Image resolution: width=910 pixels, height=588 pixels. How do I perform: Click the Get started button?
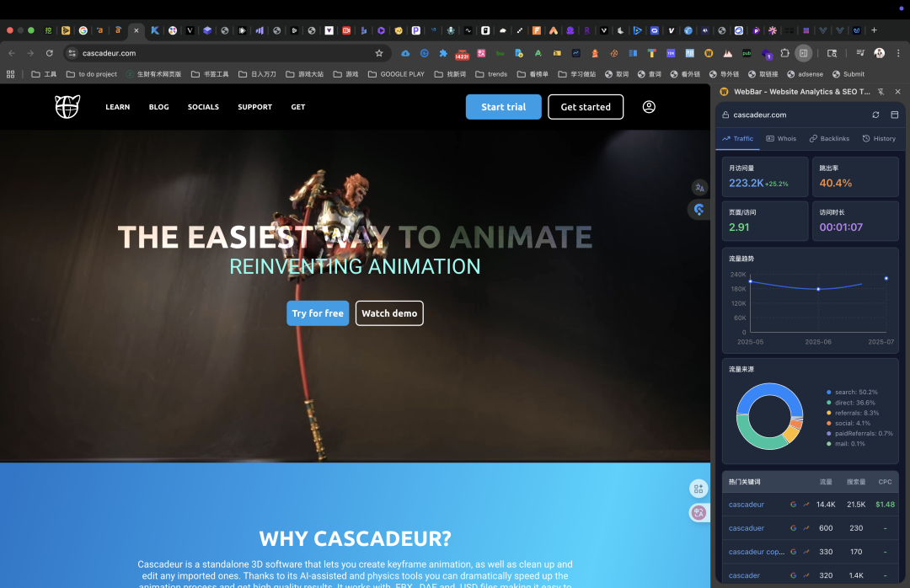(586, 107)
